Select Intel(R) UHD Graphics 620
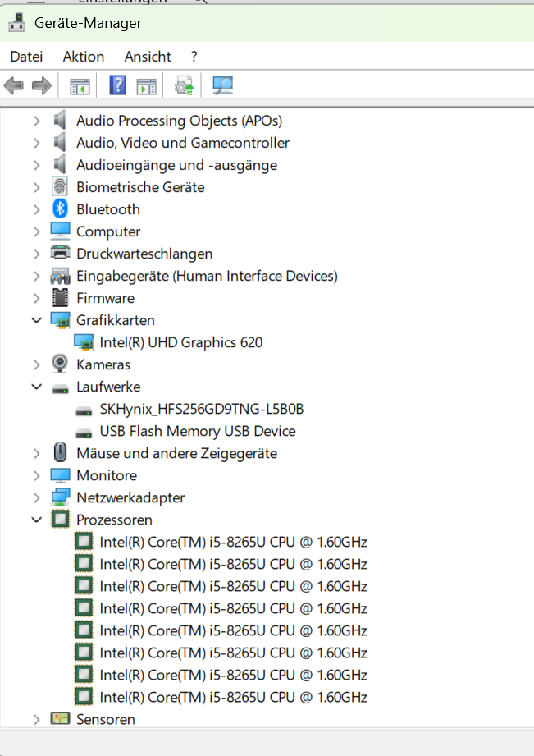This screenshot has width=534, height=756. [181, 342]
